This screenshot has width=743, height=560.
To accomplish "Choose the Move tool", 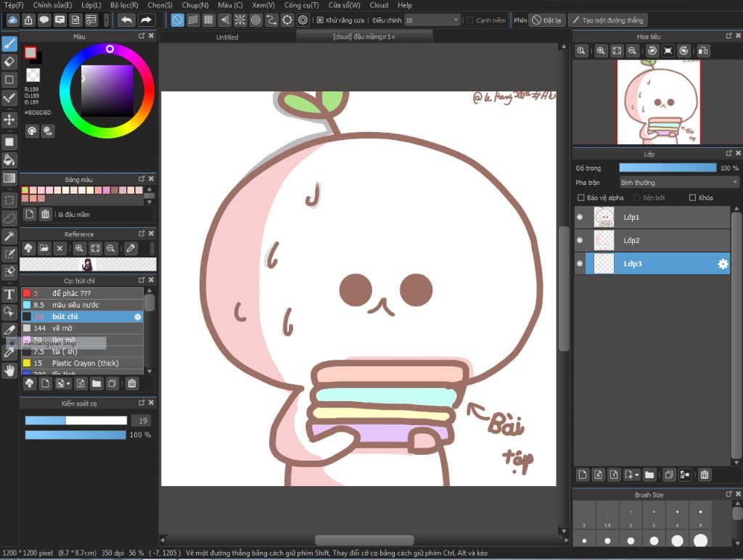I will tap(9, 120).
